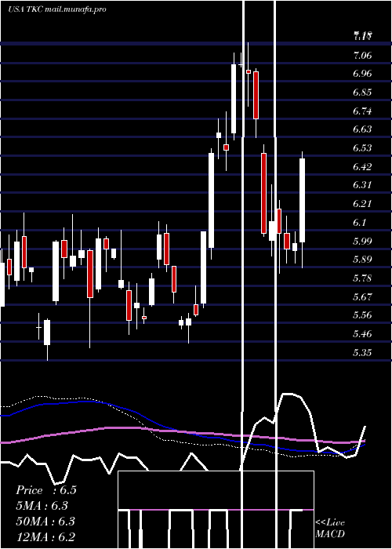Click the 'USA TKC mail.munafa.pro' chart title
This screenshot has height=549, width=392.
pyautogui.click(x=56, y=9)
